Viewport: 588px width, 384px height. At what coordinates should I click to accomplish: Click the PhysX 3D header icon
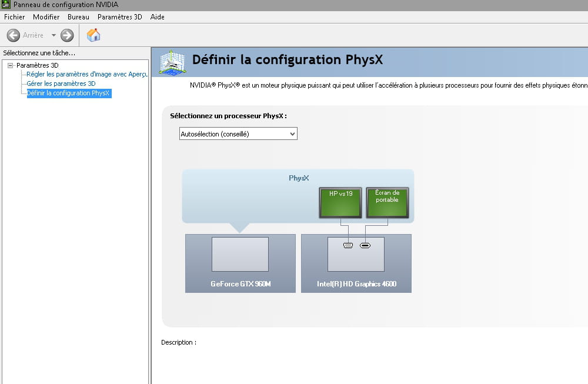tap(172, 62)
